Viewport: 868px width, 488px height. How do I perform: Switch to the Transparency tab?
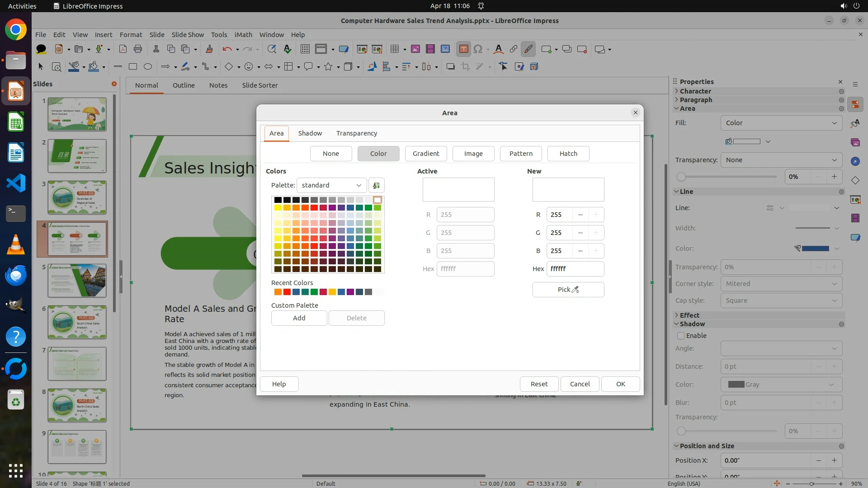coord(356,133)
